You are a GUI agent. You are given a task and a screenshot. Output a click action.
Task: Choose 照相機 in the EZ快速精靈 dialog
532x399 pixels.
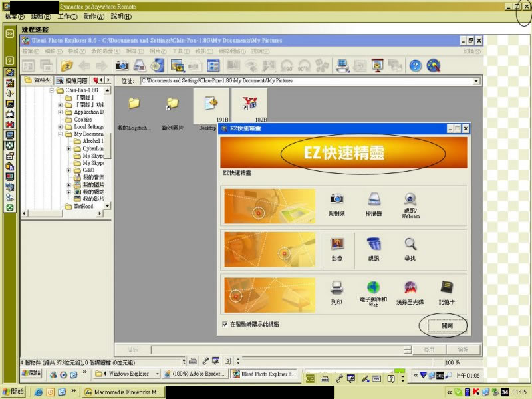(x=336, y=205)
